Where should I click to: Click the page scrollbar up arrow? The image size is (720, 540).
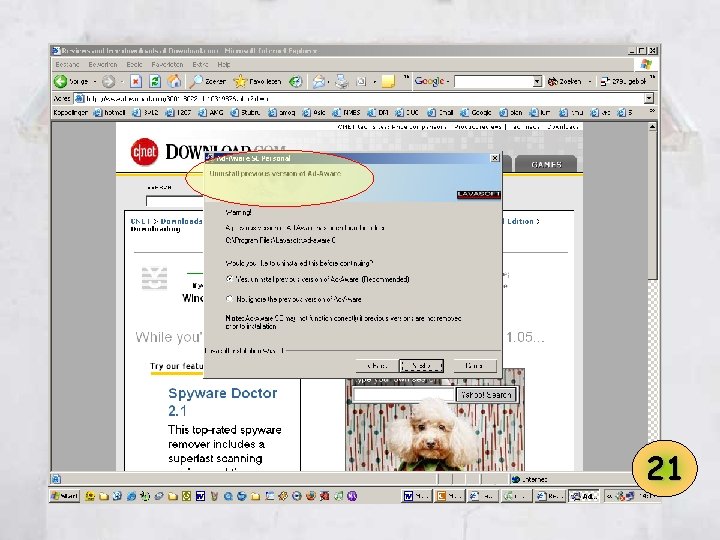(652, 126)
